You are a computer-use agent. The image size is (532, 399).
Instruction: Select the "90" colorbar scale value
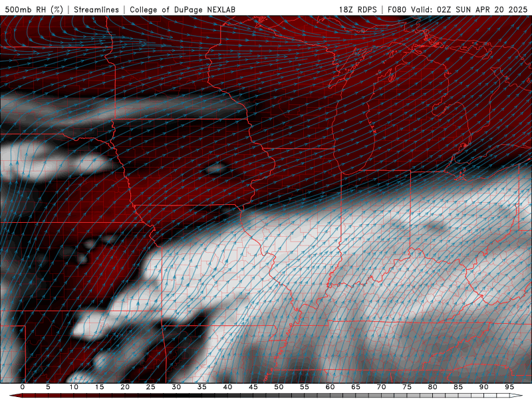click(x=483, y=387)
